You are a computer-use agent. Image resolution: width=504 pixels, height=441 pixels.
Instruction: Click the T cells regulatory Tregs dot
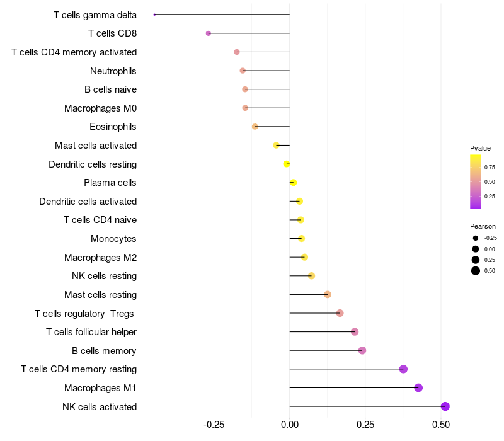pos(340,313)
